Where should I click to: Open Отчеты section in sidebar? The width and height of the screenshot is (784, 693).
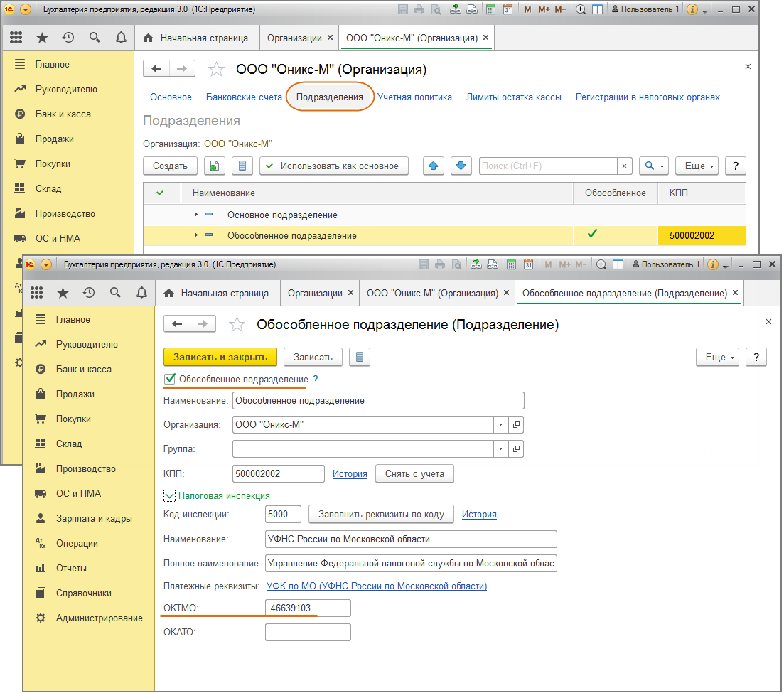71,569
